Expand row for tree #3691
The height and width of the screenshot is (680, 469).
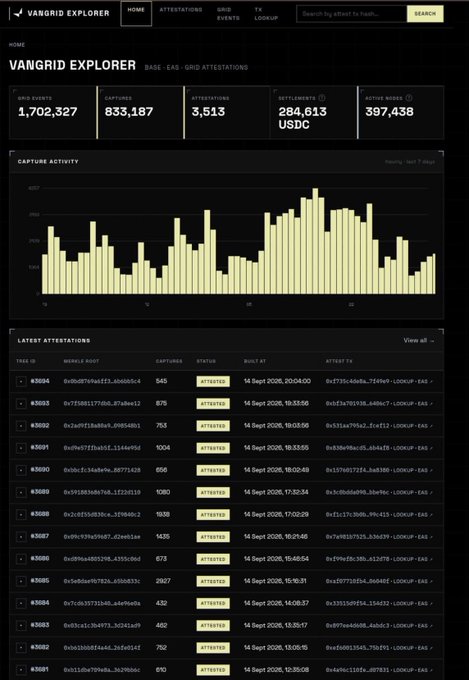pyautogui.click(x=21, y=448)
